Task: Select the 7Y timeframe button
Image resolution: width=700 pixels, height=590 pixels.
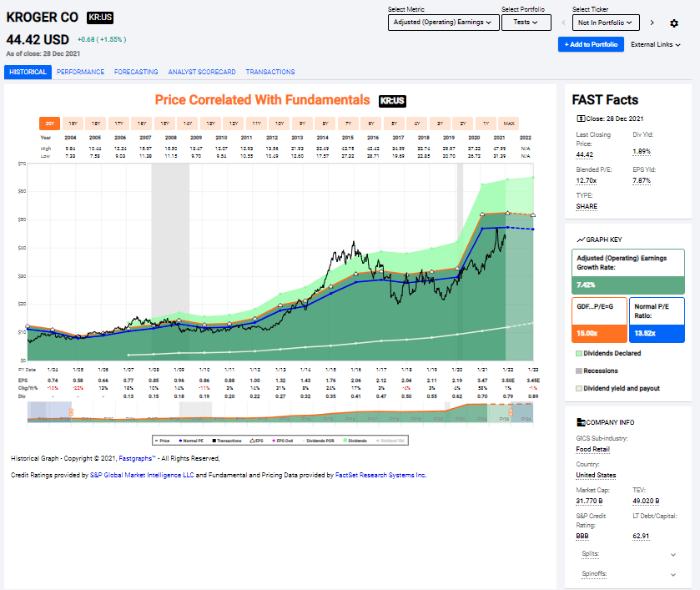Action: [x=348, y=124]
